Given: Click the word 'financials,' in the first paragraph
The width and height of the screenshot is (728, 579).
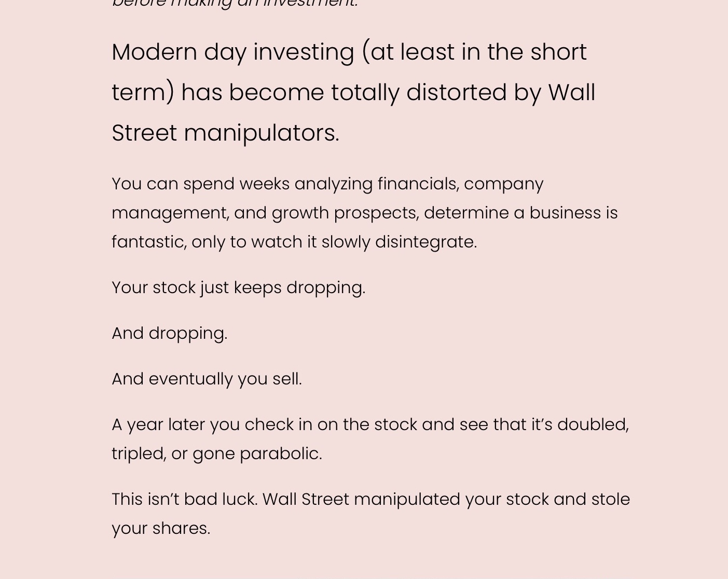Looking at the screenshot, I should point(418,184).
